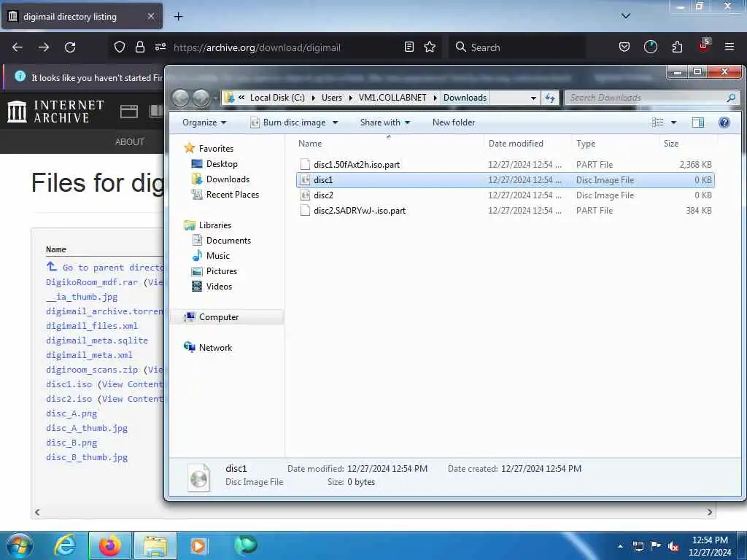Click Explorer's back navigation button
The width and height of the screenshot is (747, 560).
pos(181,98)
